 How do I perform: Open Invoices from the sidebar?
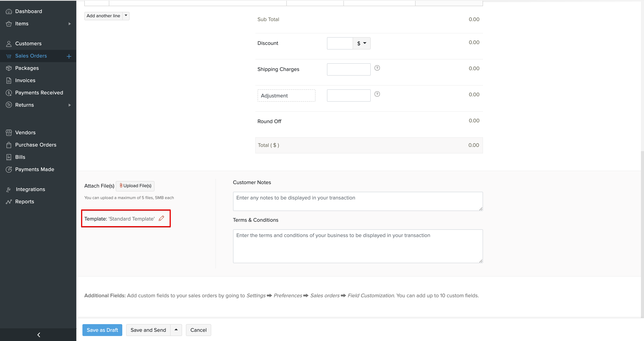(x=25, y=80)
